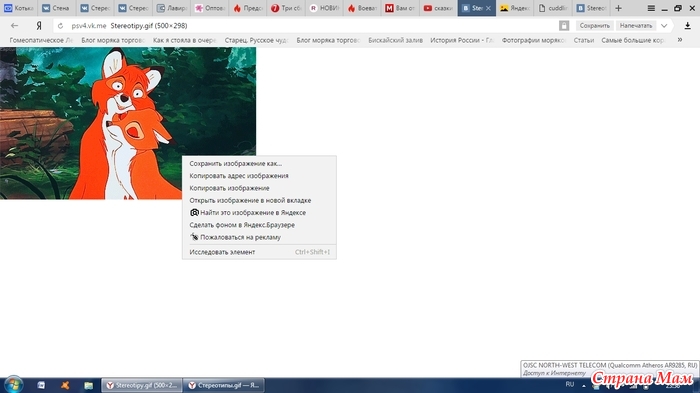Viewport: 700px width, 393px height.
Task: Choose Исследовать элемент
Action: click(259, 252)
